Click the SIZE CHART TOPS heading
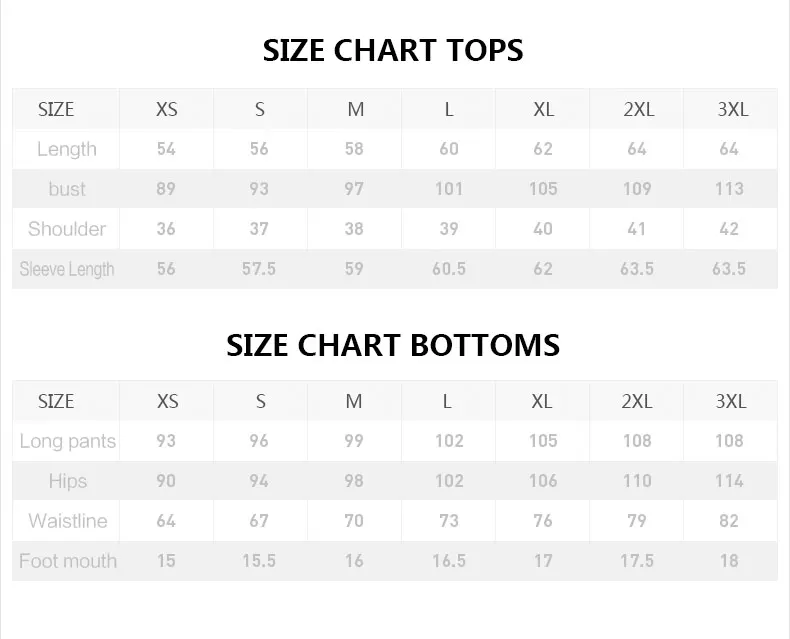This screenshot has height=639, width=790. pyautogui.click(x=393, y=50)
